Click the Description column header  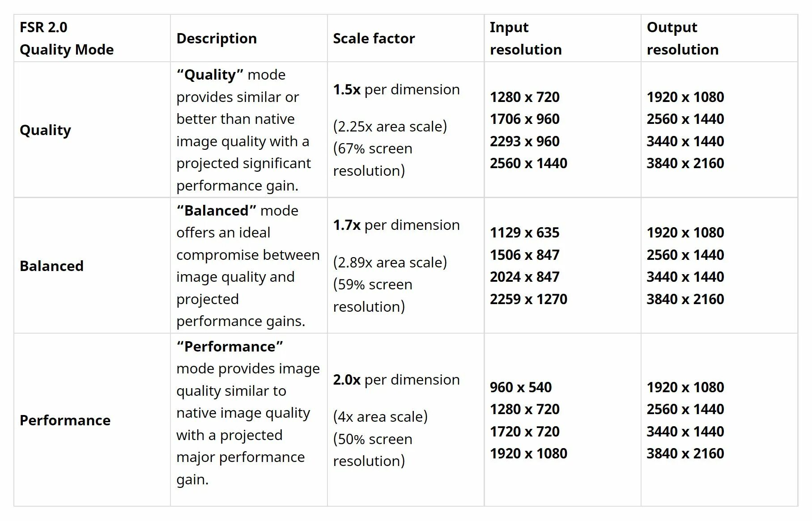click(217, 38)
